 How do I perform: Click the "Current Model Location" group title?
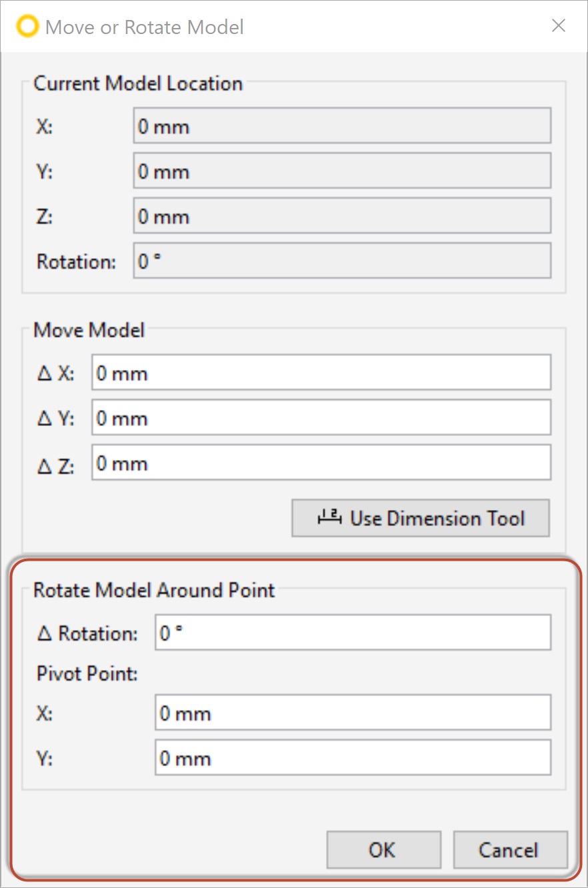pyautogui.click(x=138, y=84)
